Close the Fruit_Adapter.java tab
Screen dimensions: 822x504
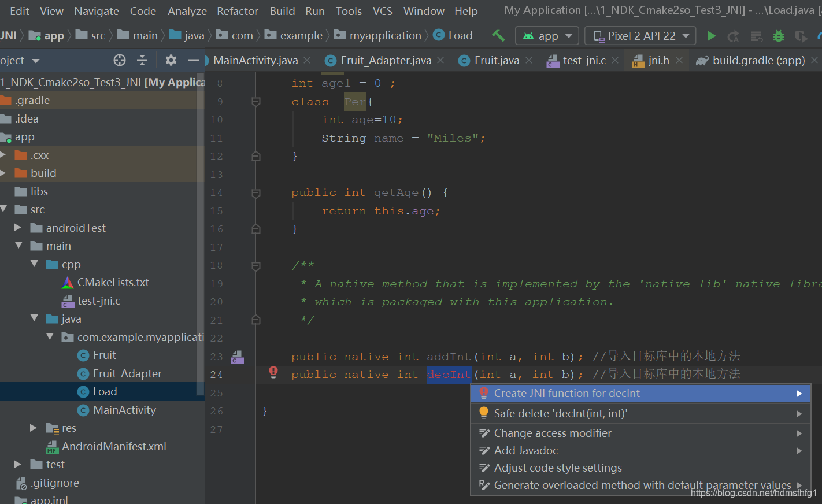coord(440,60)
